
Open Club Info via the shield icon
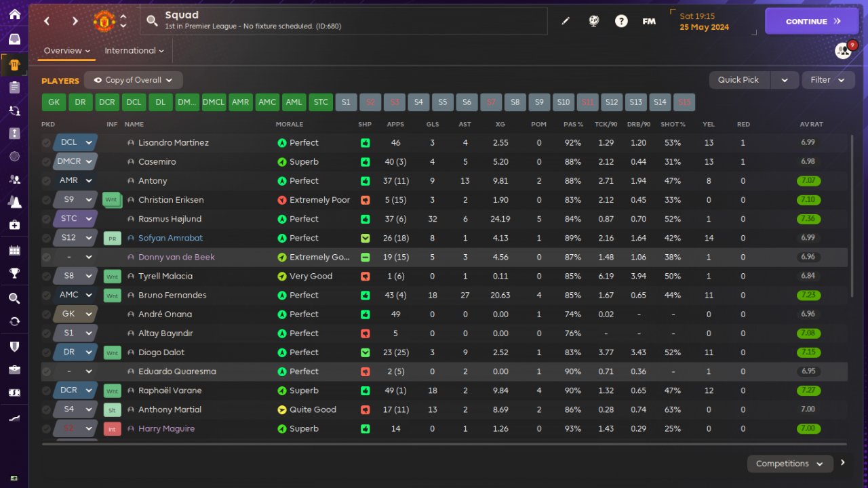[14, 346]
